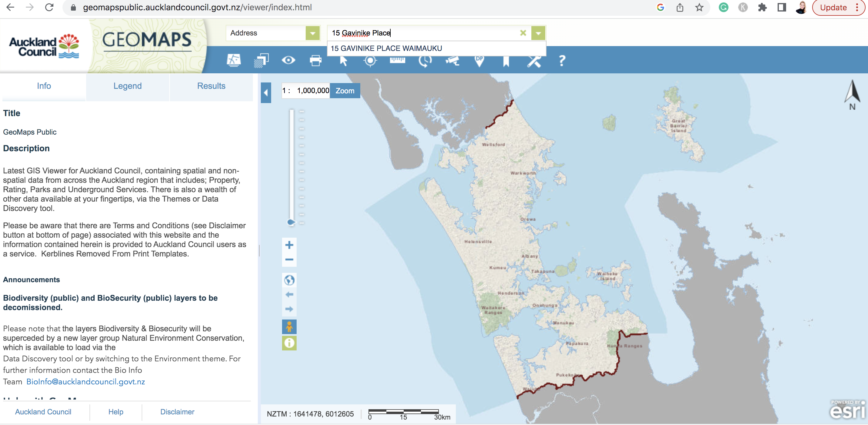Viewport: 868px width, 425px height.
Task: Open the ruler measure tool
Action: pyautogui.click(x=398, y=60)
